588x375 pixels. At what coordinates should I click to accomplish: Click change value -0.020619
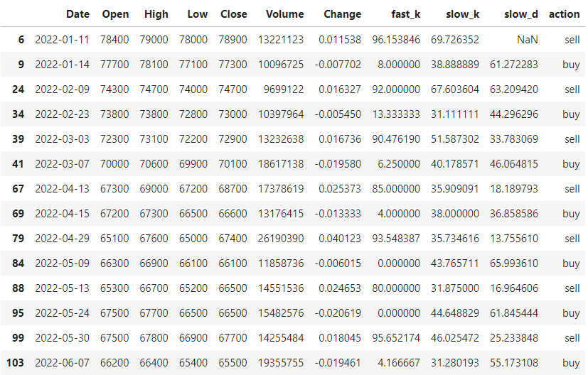tap(338, 312)
